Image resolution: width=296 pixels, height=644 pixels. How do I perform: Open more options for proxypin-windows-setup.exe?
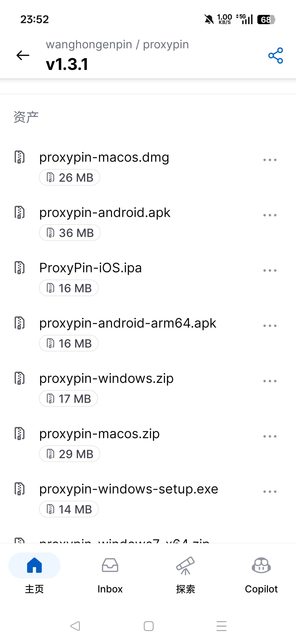coord(270,492)
